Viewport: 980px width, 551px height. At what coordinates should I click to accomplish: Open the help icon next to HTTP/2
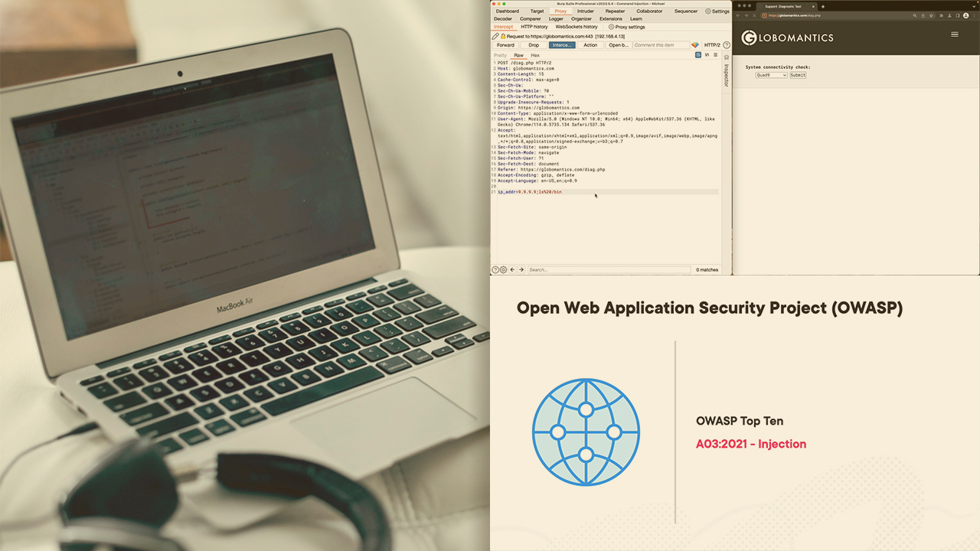(727, 45)
